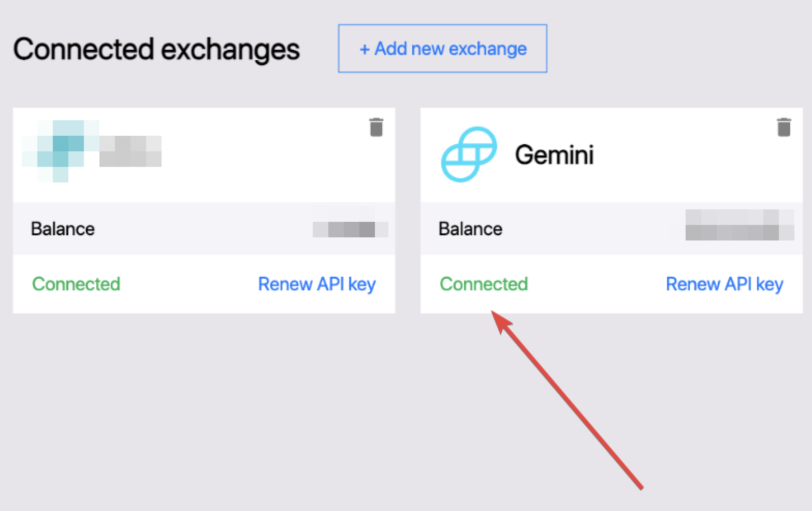Click the Balance label in the first card
812x511 pixels.
coord(63,229)
